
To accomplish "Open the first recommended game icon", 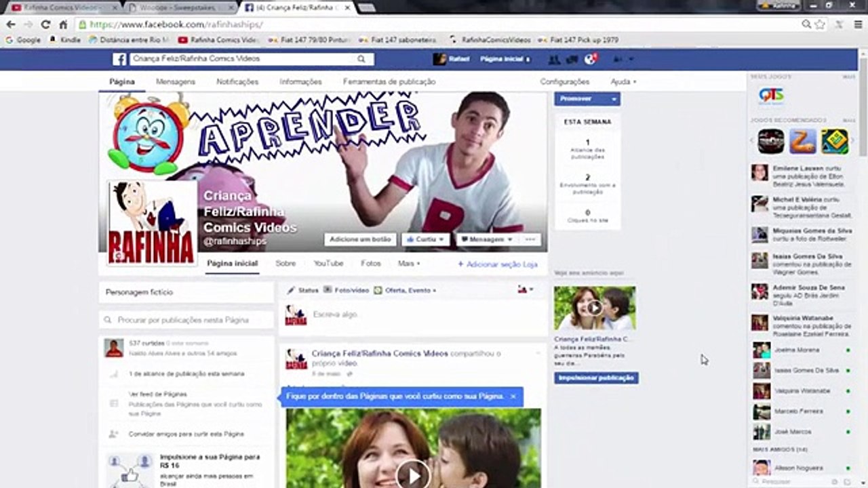I will 771,141.
